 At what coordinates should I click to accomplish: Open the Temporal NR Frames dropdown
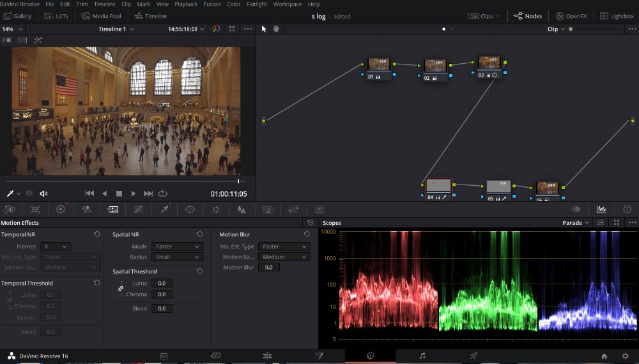point(55,246)
